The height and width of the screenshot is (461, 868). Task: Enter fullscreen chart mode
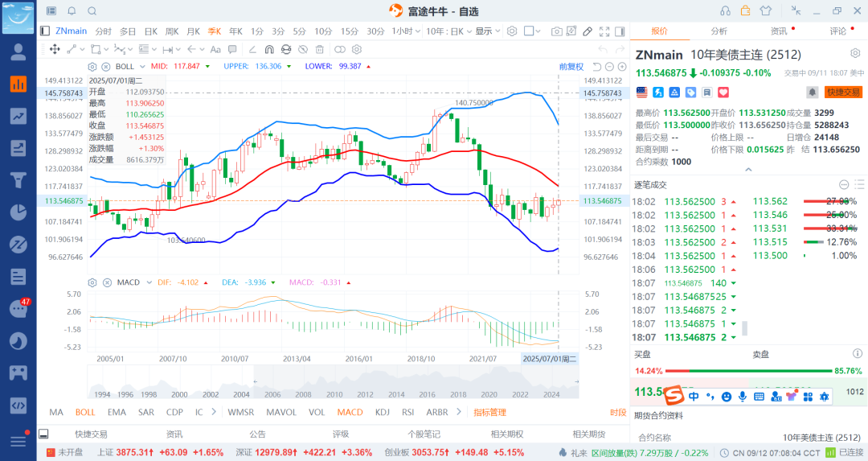[604, 31]
